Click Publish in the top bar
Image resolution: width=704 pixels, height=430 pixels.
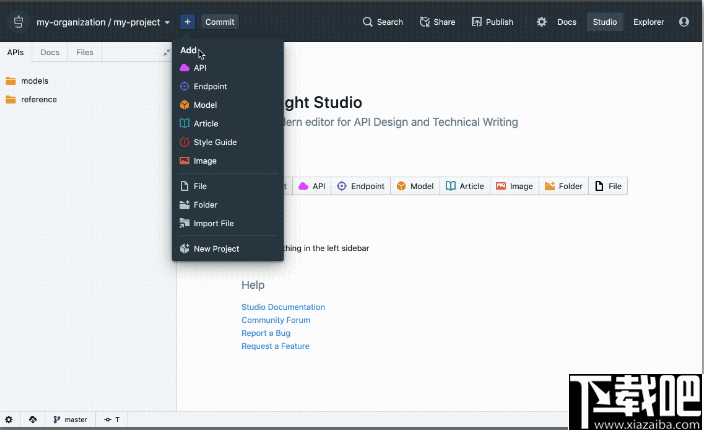click(493, 22)
